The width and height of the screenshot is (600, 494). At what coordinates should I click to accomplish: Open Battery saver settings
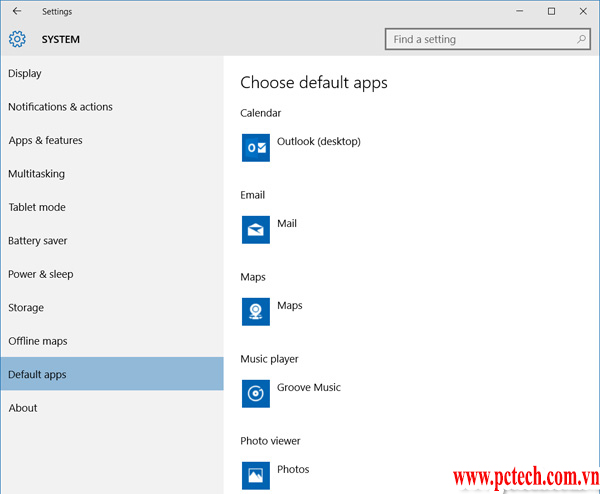point(38,241)
